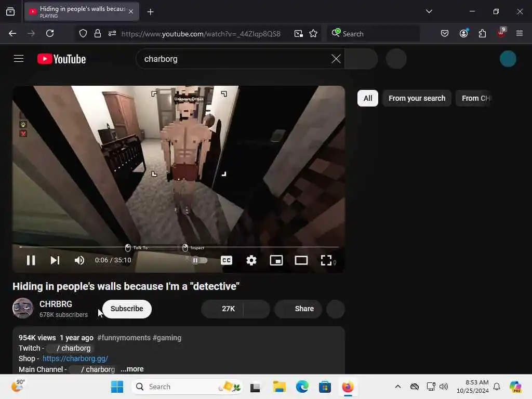532x399 pixels.
Task: Open CHRBRG channel name link
Action: [x=56, y=304]
